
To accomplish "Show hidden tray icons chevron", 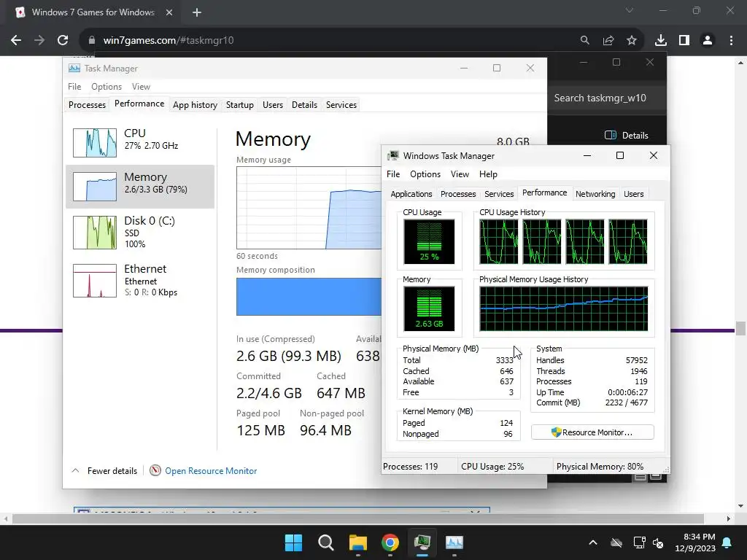I will pos(593,542).
